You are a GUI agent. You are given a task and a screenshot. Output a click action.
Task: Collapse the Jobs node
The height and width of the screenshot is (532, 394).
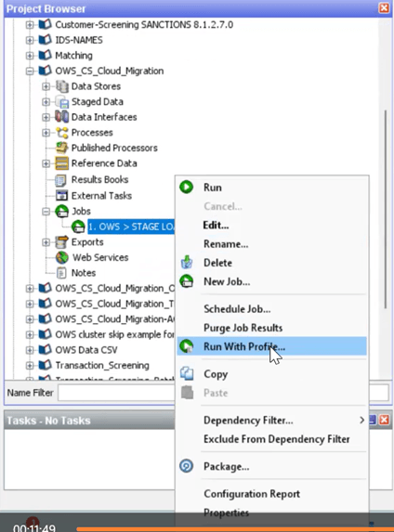point(46,212)
